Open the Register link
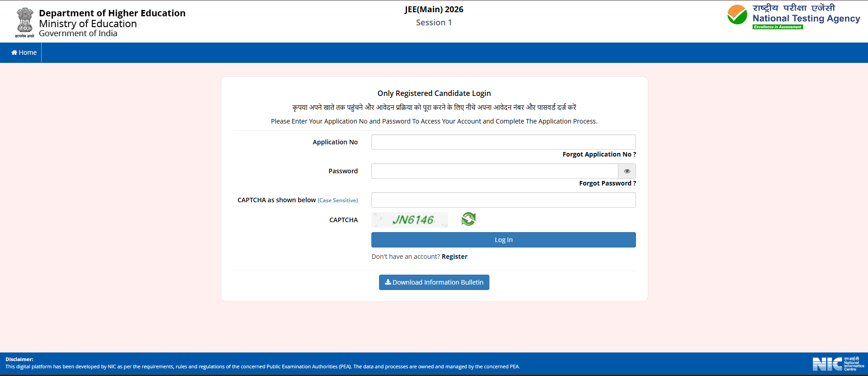Screen dimensions: 868x376 [x=454, y=257]
